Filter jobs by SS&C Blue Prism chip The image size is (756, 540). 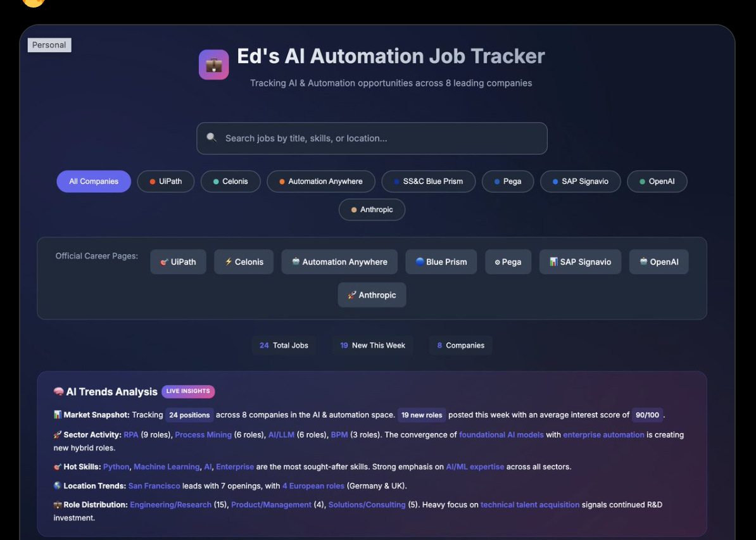pos(428,181)
